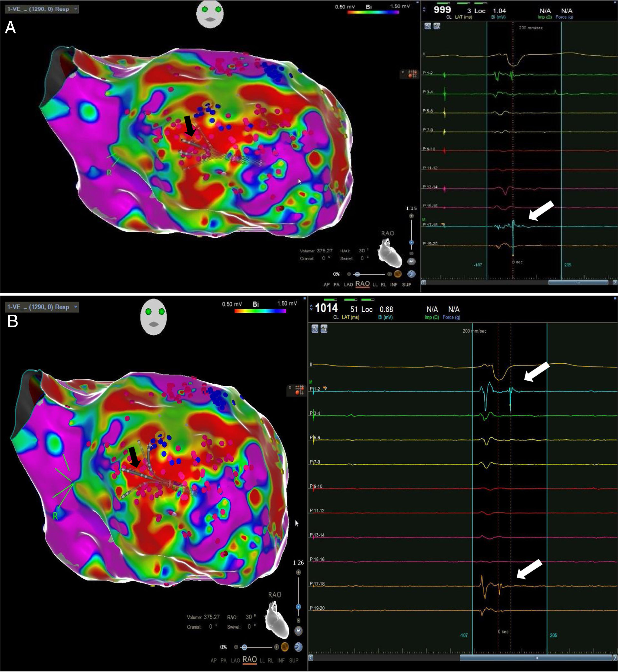The height and width of the screenshot is (672, 618).
Task: Click transparency plus button in lower panel B
Action: 277,647
